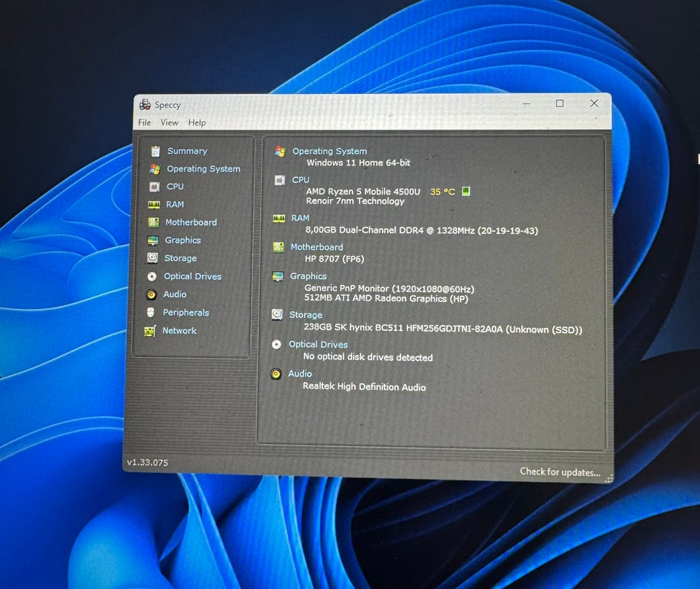Open the File menu

[x=144, y=122]
